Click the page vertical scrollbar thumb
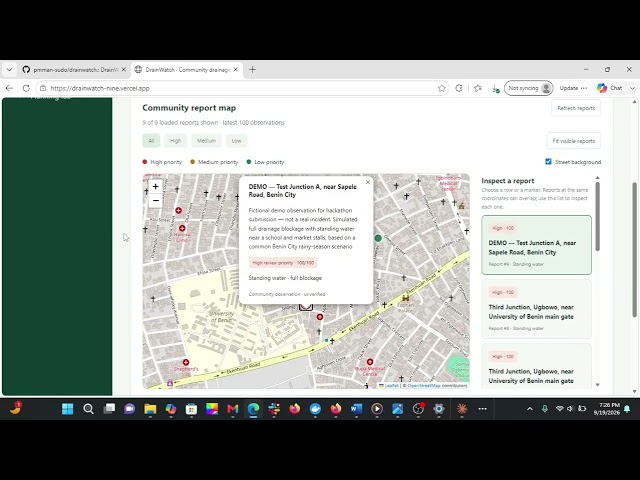 pyautogui.click(x=635, y=249)
